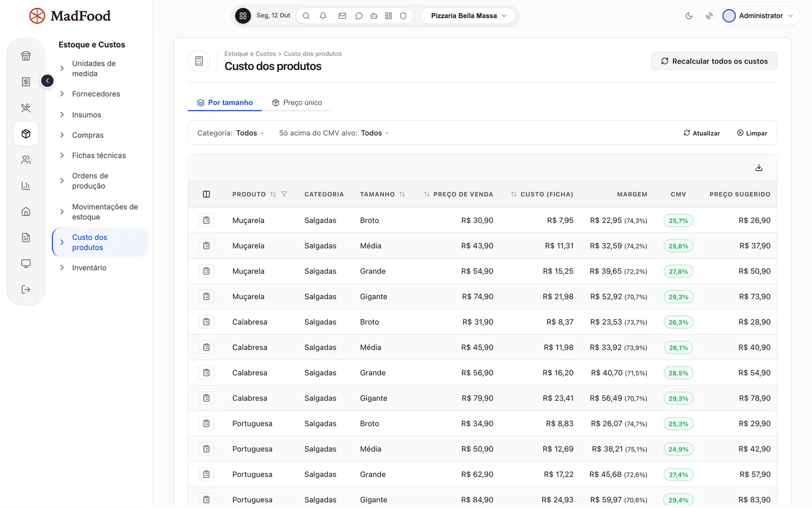812x508 pixels.
Task: Open the Categoria filter dropdown
Action: [x=230, y=133]
